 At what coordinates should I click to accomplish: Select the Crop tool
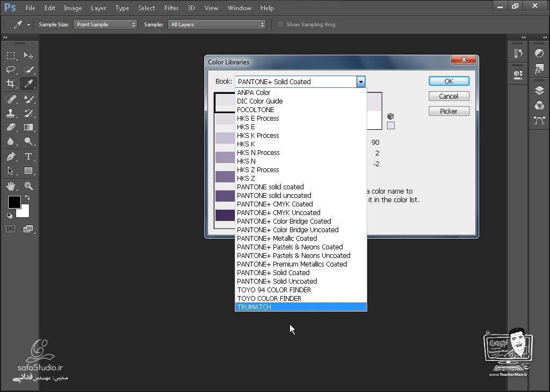(11, 84)
